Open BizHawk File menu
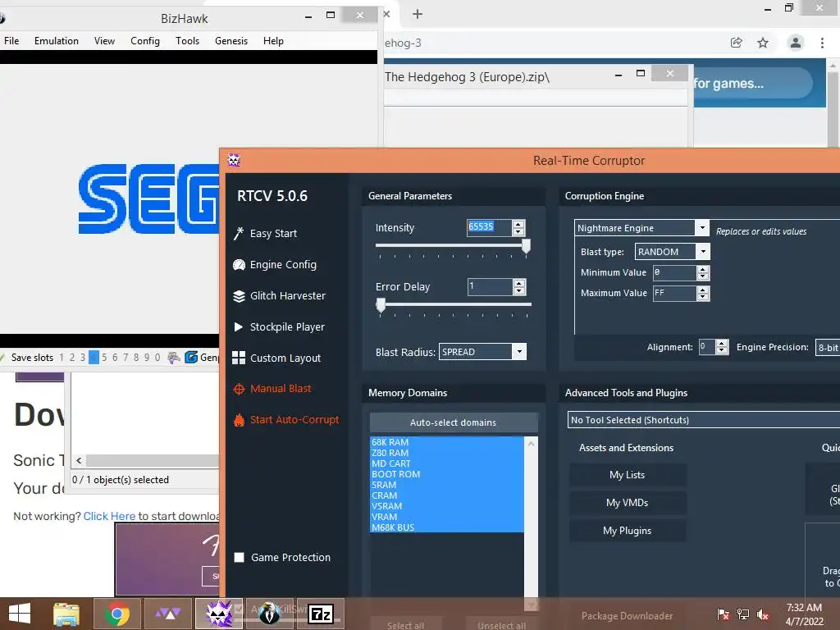 11,41
